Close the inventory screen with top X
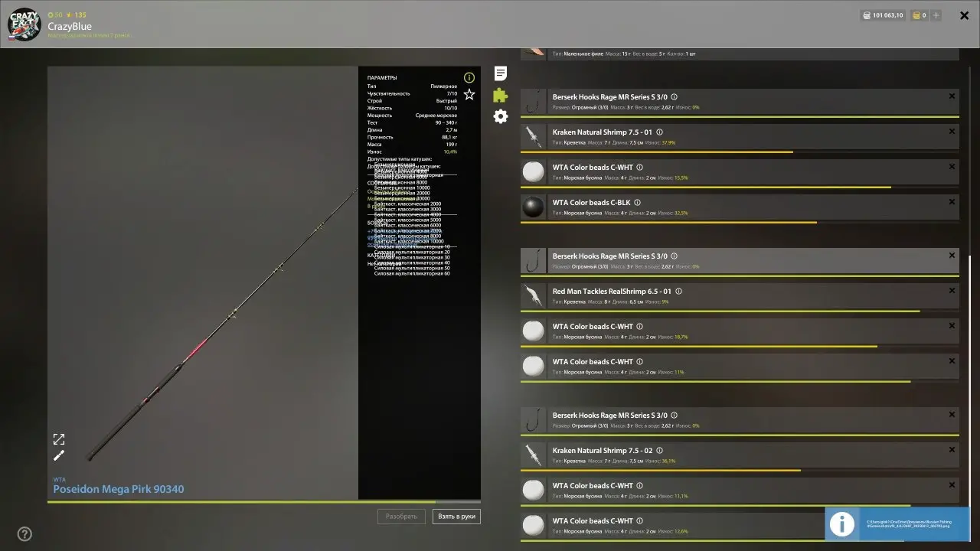The height and width of the screenshot is (551, 980). pyautogui.click(x=965, y=15)
